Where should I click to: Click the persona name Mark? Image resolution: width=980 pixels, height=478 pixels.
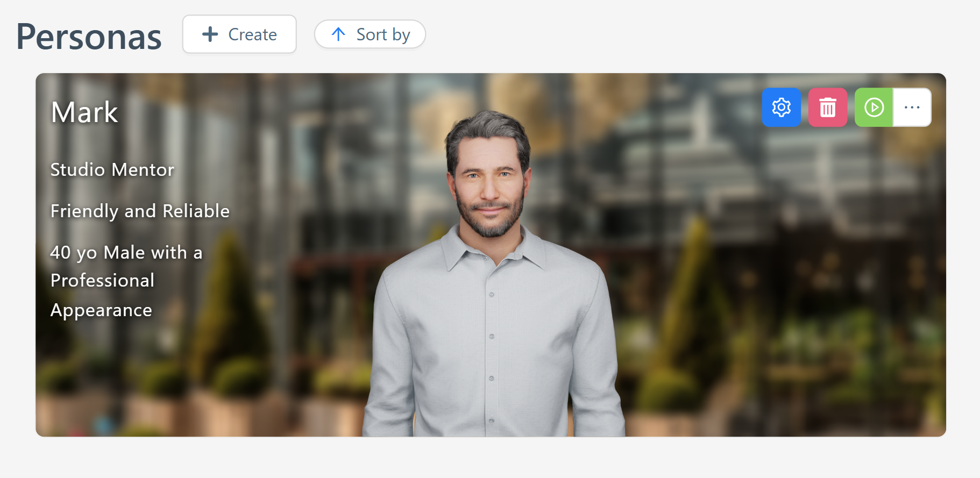click(x=84, y=112)
